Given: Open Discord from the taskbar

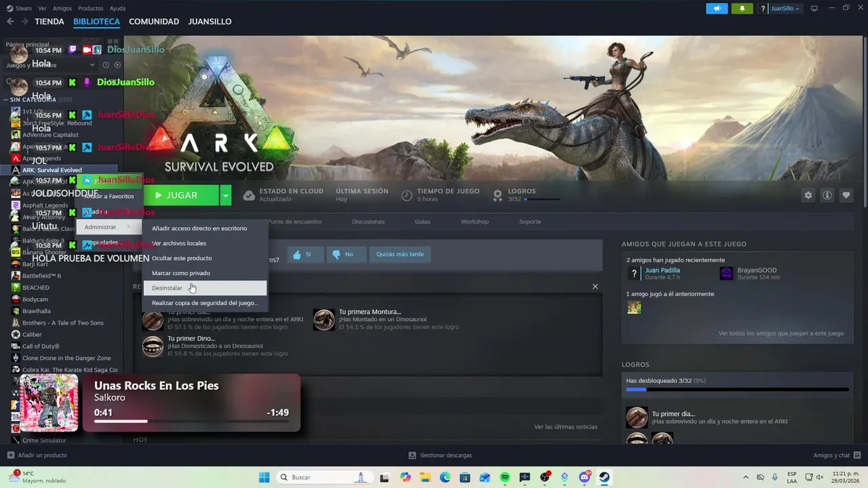Looking at the screenshot, I should coord(585,477).
